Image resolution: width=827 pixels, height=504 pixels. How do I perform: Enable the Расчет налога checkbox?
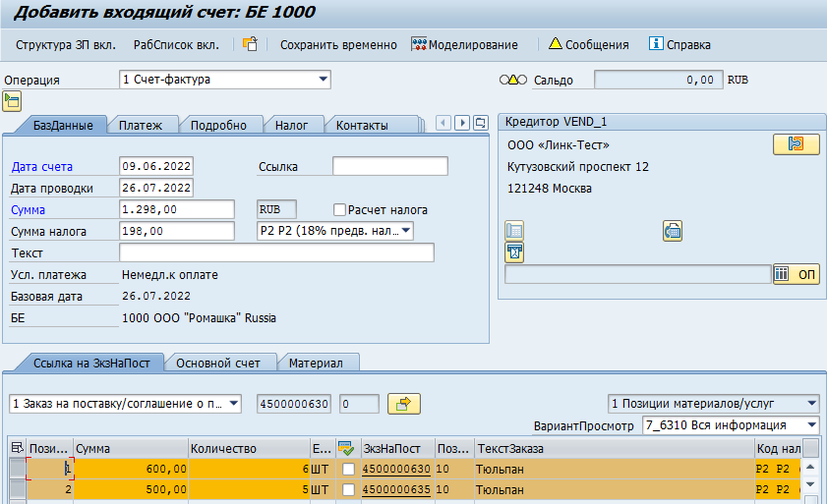coord(340,209)
